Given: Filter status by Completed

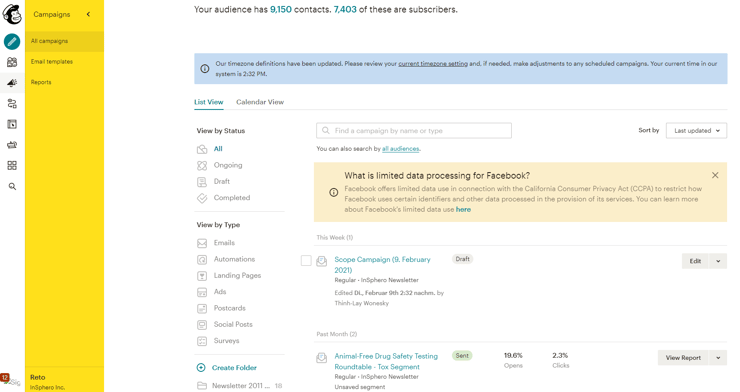Looking at the screenshot, I should pos(232,198).
